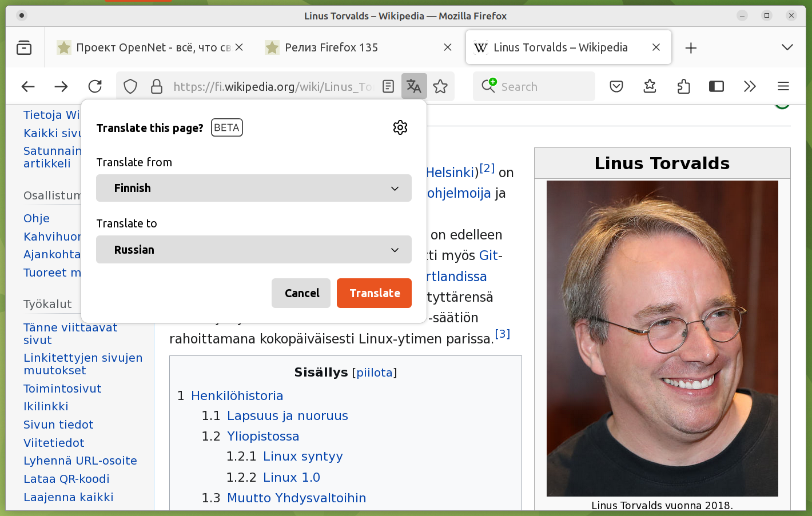Maximize the Firefox window

click(767, 15)
